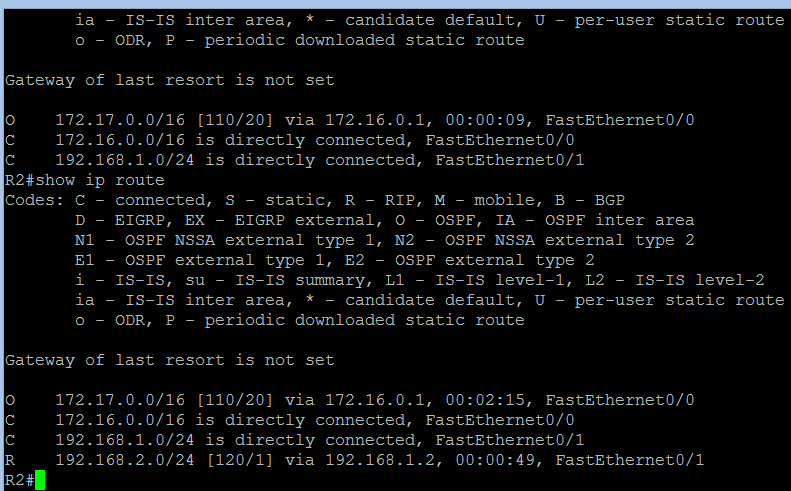Click the 'E1 - OSPF external type 1' line

pyautogui.click(x=334, y=260)
